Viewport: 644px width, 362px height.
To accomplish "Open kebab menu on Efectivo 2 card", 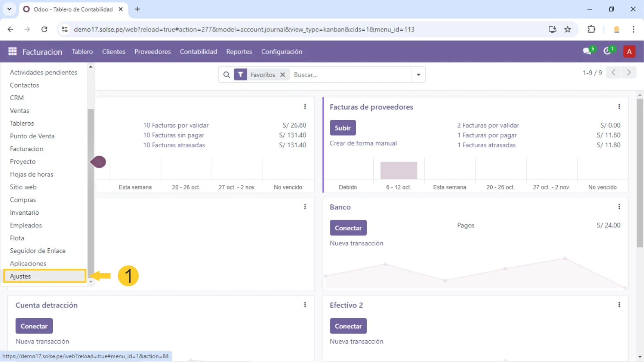I will [x=619, y=305].
